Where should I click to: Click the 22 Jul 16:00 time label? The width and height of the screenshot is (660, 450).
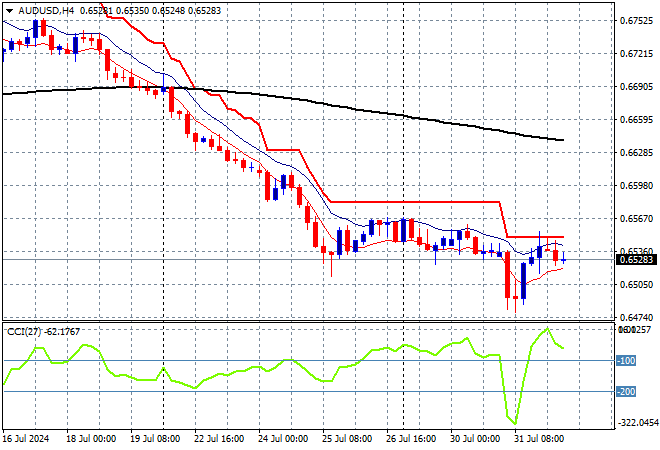(x=219, y=439)
